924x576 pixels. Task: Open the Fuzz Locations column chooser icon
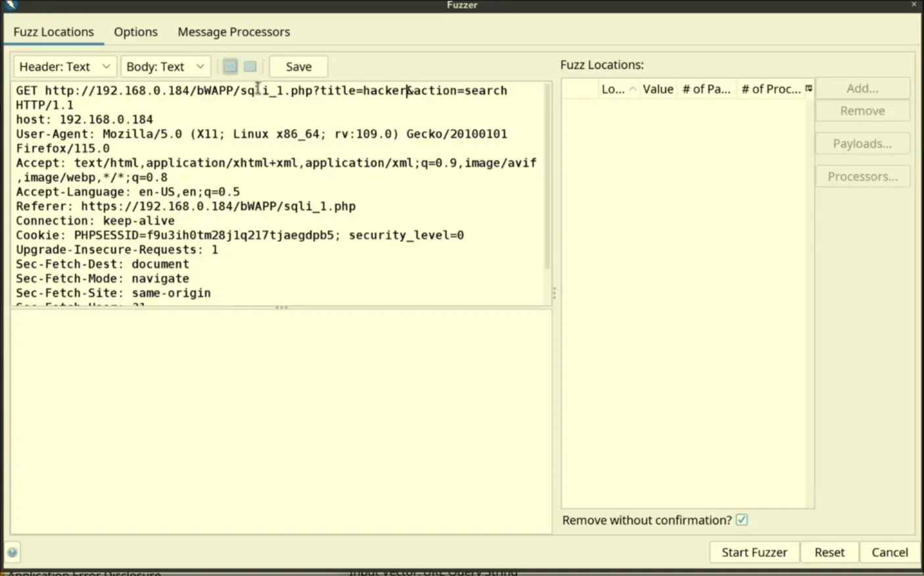(809, 89)
